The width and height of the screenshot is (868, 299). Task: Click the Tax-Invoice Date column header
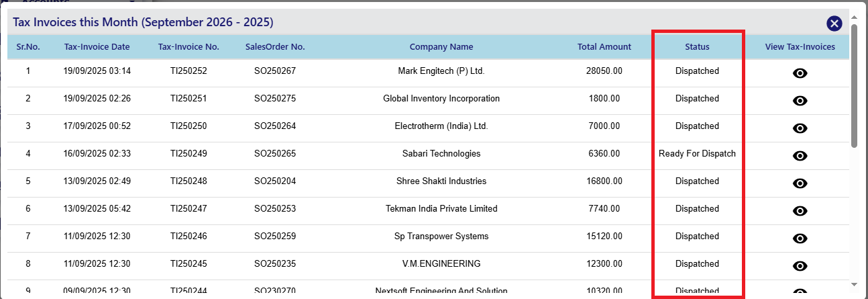tap(97, 47)
